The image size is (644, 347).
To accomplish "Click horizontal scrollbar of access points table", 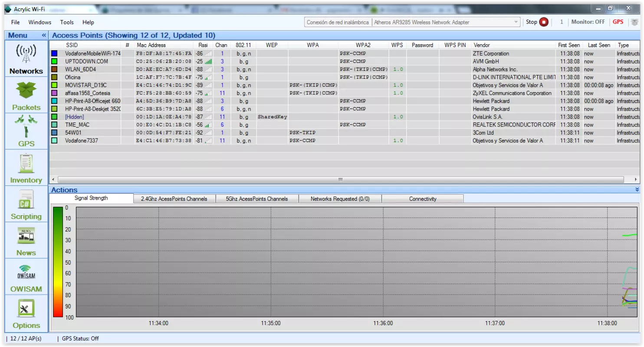I will (340, 180).
